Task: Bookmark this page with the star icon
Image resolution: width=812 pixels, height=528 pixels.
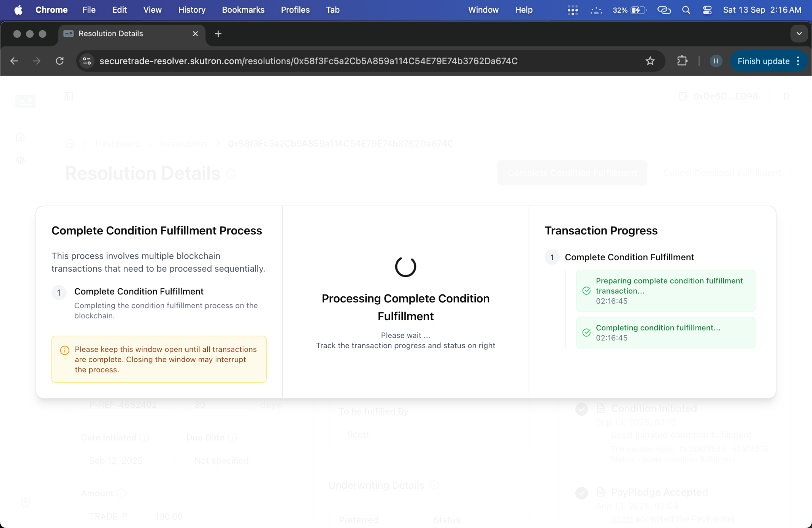Action: click(650, 61)
